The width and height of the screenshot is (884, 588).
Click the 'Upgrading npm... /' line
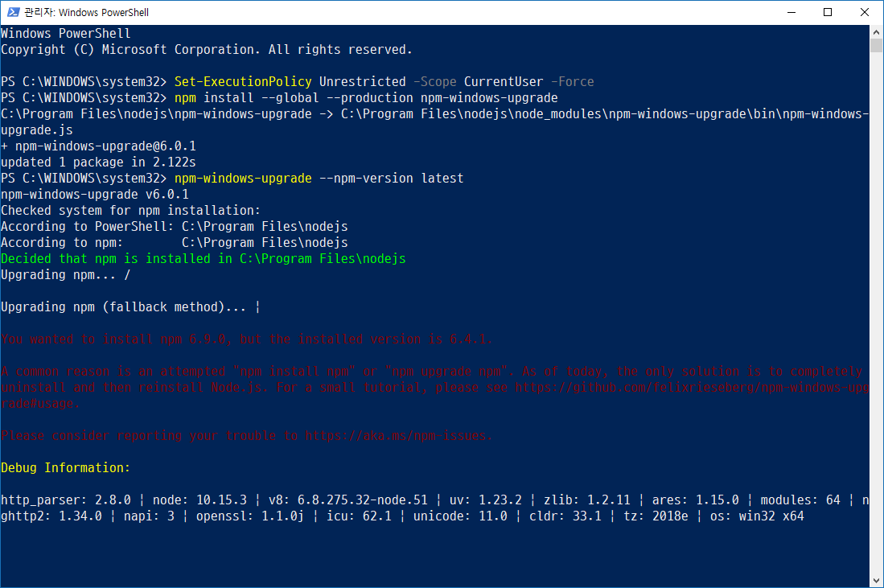point(65,274)
